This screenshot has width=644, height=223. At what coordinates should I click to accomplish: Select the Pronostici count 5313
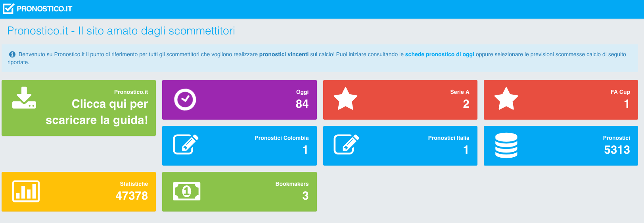[617, 150]
